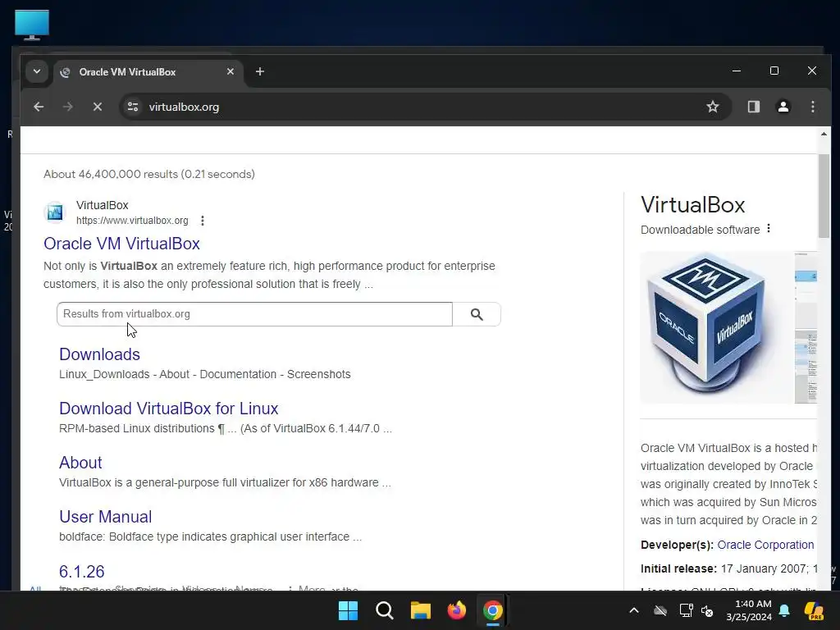View site information icon in address bar

[133, 107]
